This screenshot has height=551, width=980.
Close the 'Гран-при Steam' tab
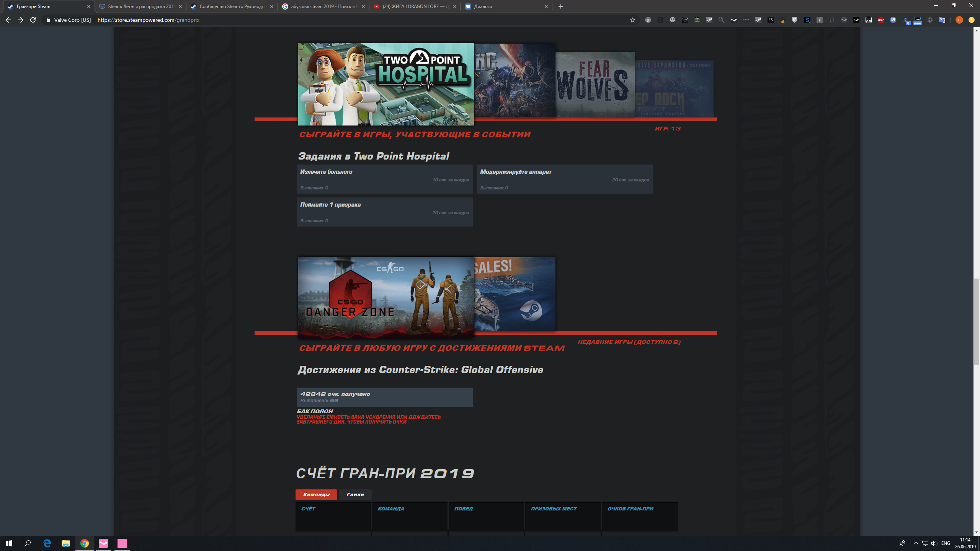coord(89,7)
